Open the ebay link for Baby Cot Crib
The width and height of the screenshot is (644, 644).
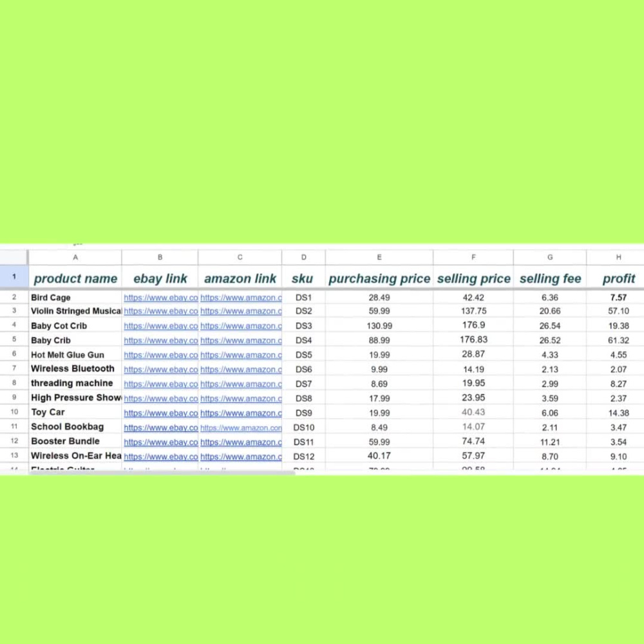click(160, 326)
